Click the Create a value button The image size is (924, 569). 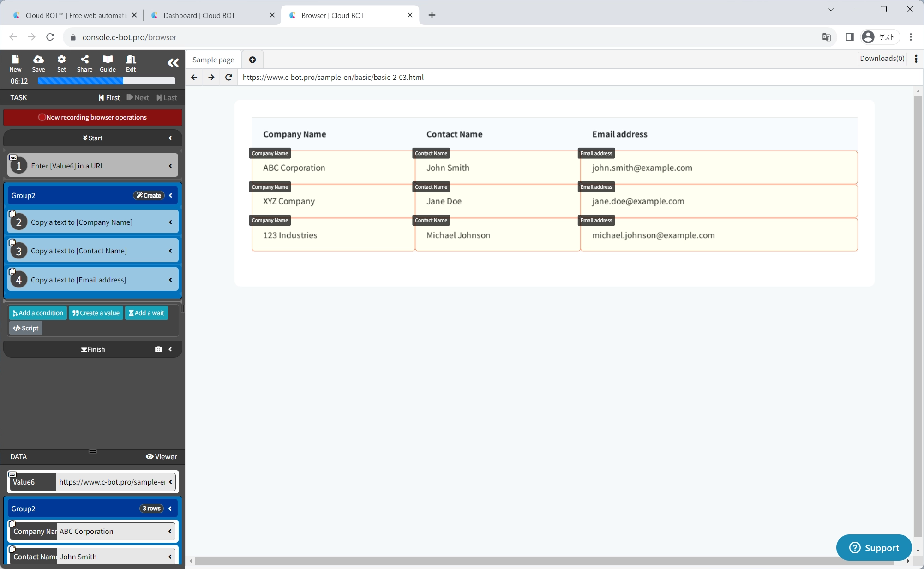(96, 313)
